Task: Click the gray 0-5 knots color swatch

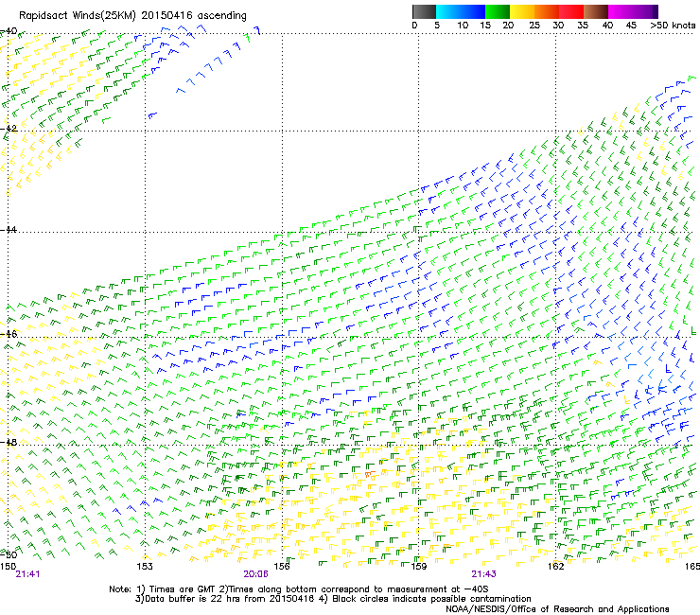Action: point(424,11)
